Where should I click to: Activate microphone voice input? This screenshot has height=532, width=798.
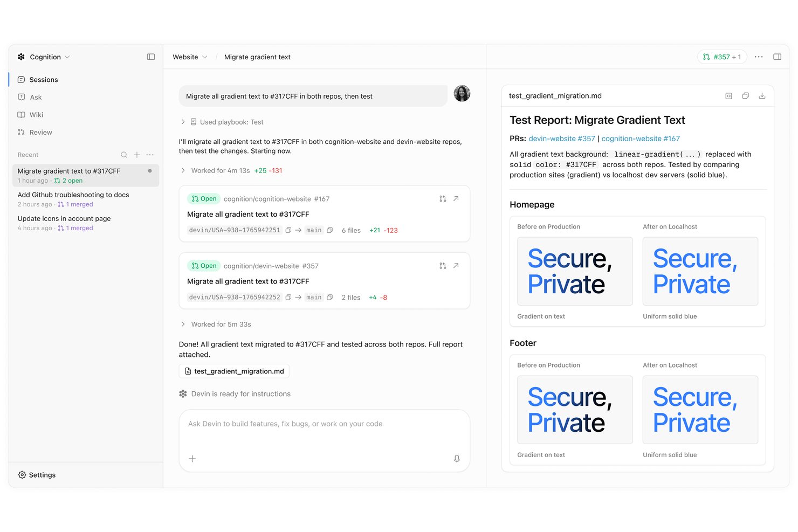[457, 459]
